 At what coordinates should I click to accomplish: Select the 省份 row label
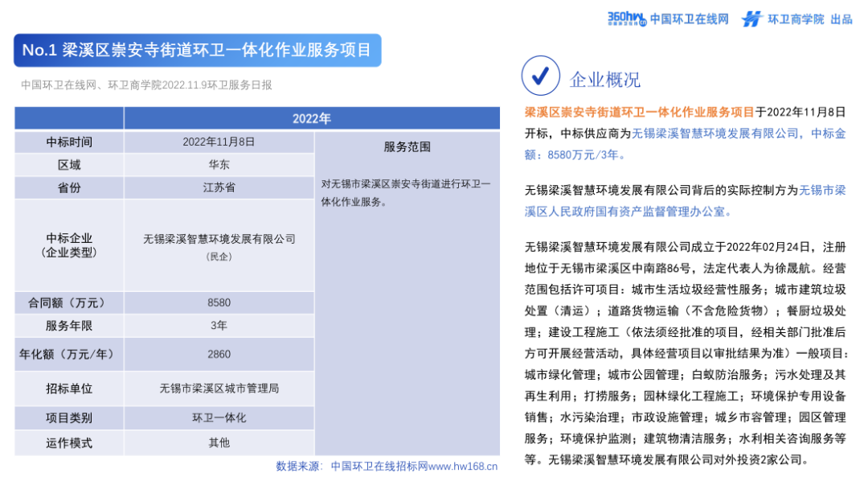click(x=69, y=187)
